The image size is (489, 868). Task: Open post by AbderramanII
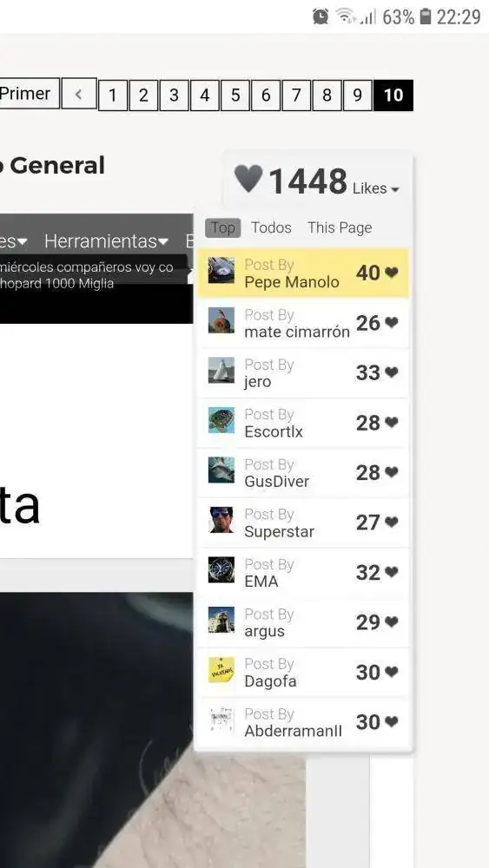click(x=304, y=722)
